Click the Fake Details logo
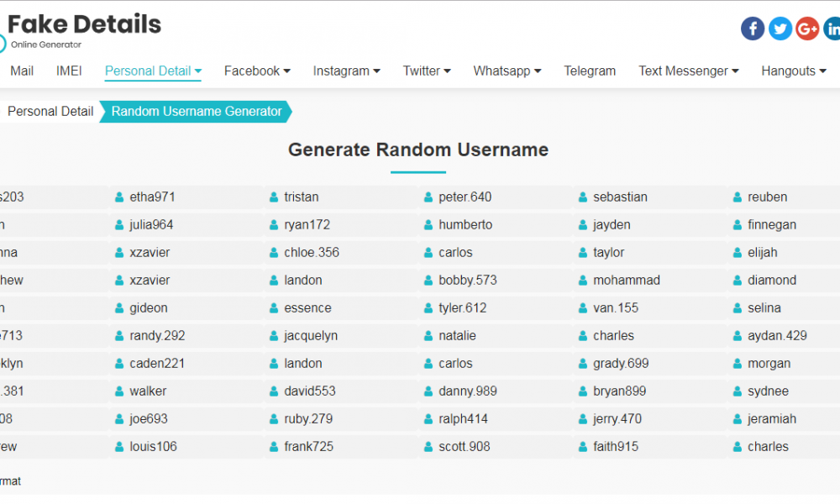Image resolution: width=840 pixels, height=504 pixels. pos(84,25)
